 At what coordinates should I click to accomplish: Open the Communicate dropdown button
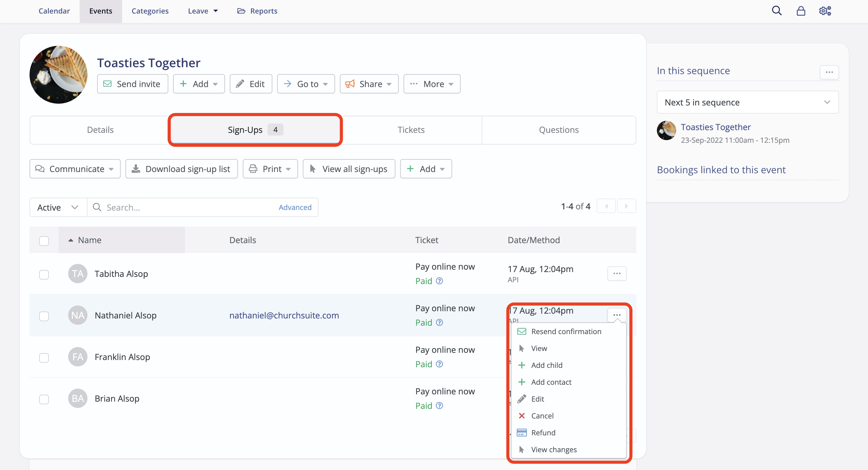[x=75, y=169]
